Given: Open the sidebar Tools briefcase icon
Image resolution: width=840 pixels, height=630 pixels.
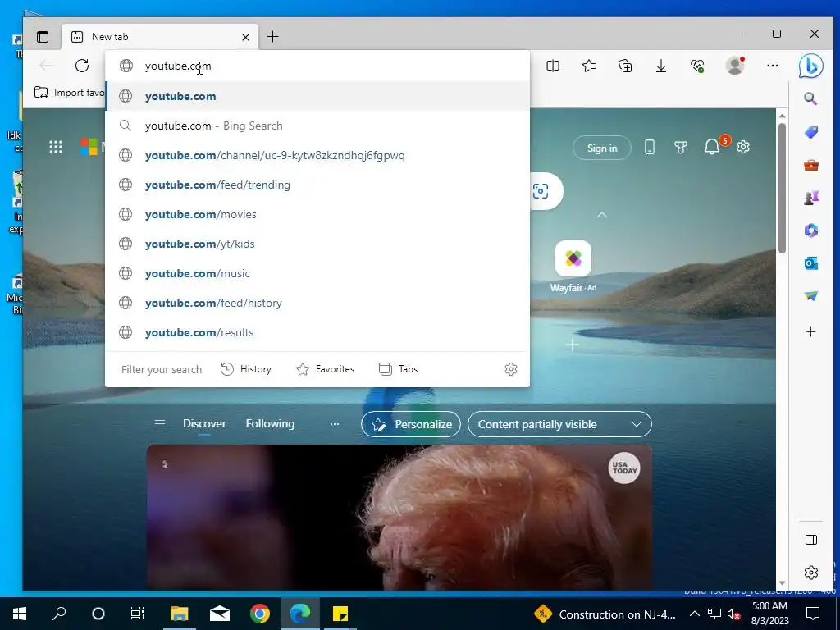Looking at the screenshot, I should (x=811, y=165).
